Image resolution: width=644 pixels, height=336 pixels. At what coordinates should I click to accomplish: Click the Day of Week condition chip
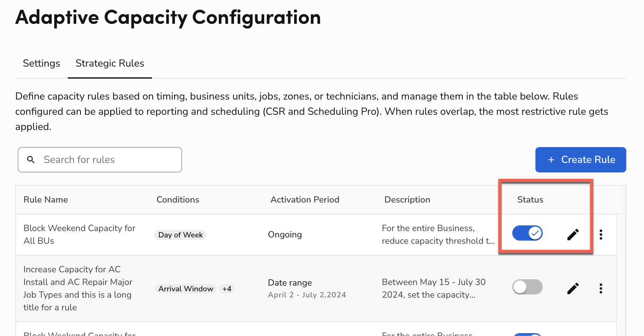(180, 235)
